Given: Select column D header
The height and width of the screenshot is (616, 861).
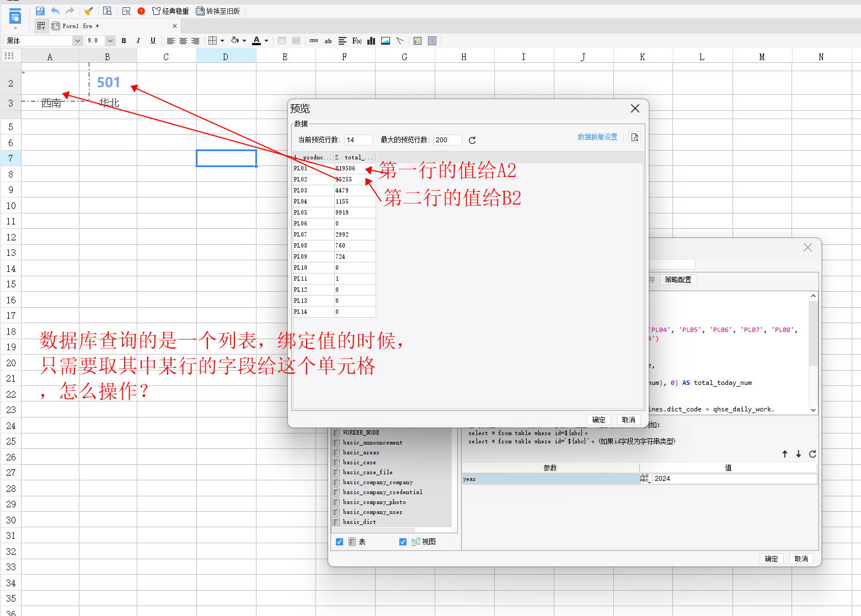Looking at the screenshot, I should click(x=226, y=56).
